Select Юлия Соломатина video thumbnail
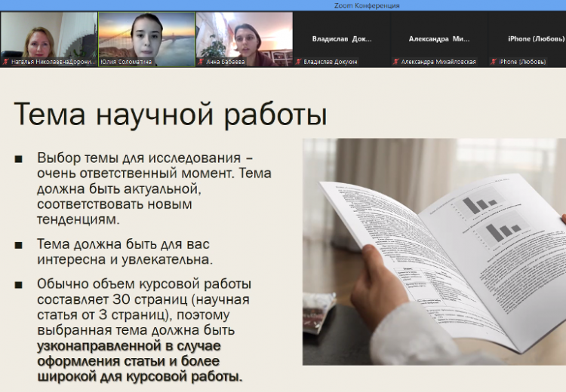This screenshot has height=392, width=566. [x=147, y=39]
